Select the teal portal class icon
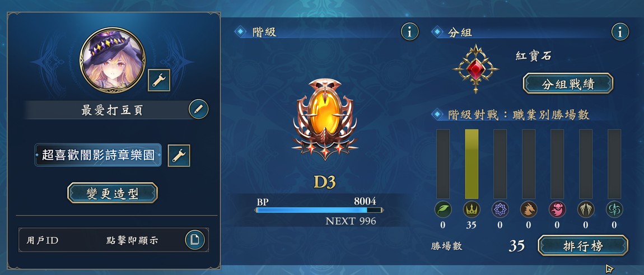 (614, 209)
